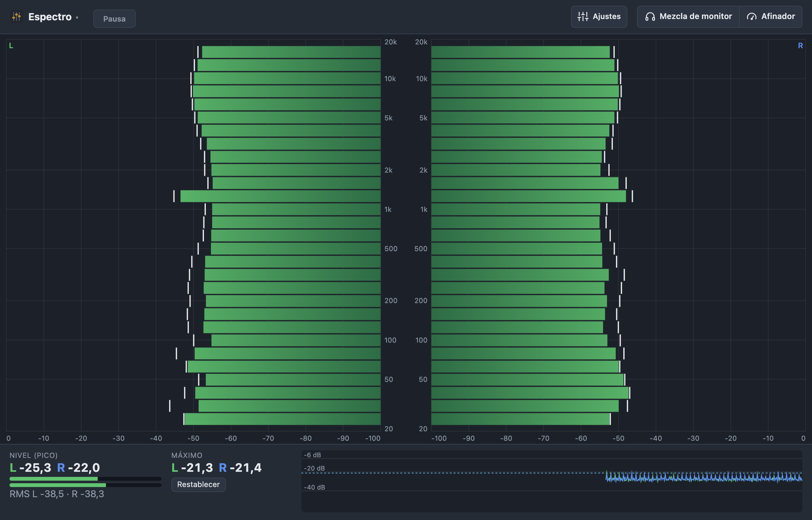Click the MÁXIMO heading
Screen dimensions: 812x520
(x=187, y=456)
